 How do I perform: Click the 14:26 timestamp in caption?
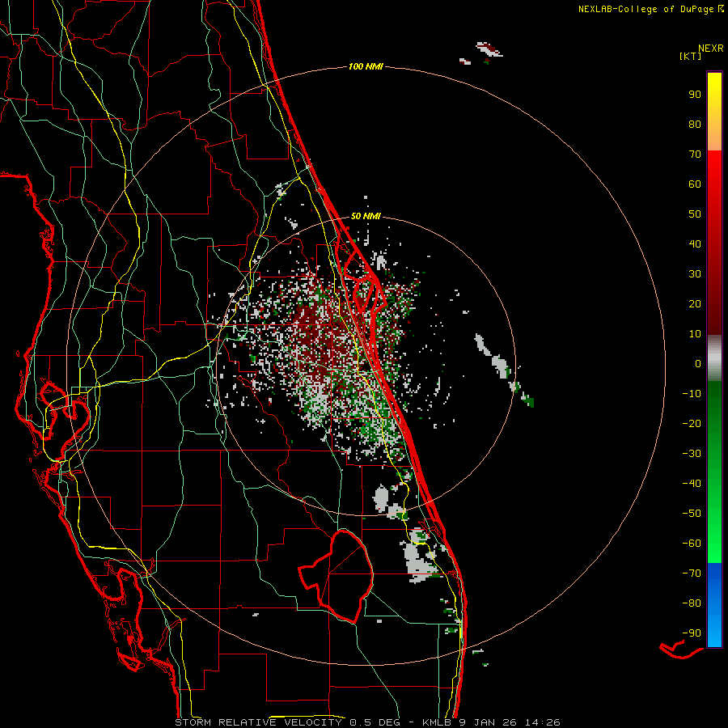tap(542, 722)
